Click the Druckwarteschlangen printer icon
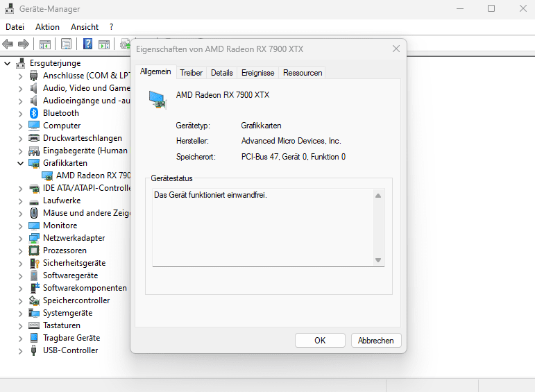 pos(34,138)
